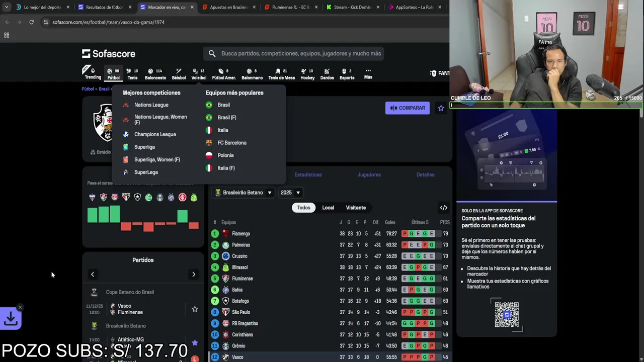Select the Tenis sport icon
Viewport: 644px width, 362px height.
(132, 73)
